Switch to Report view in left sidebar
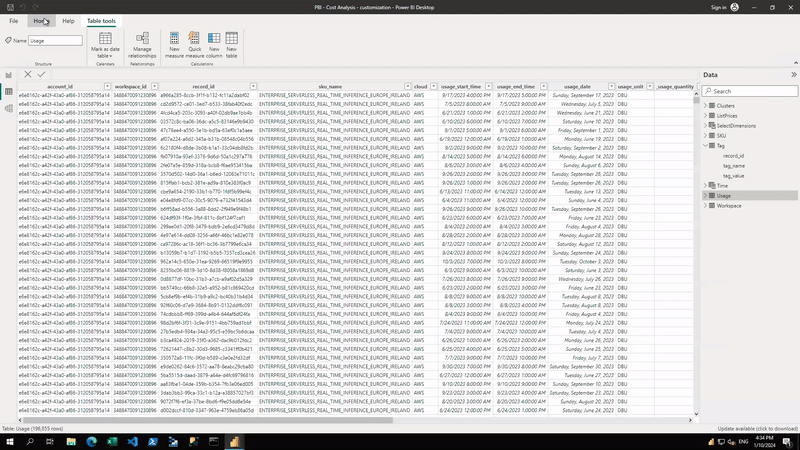This screenshot has width=800, height=450. pos(9,75)
